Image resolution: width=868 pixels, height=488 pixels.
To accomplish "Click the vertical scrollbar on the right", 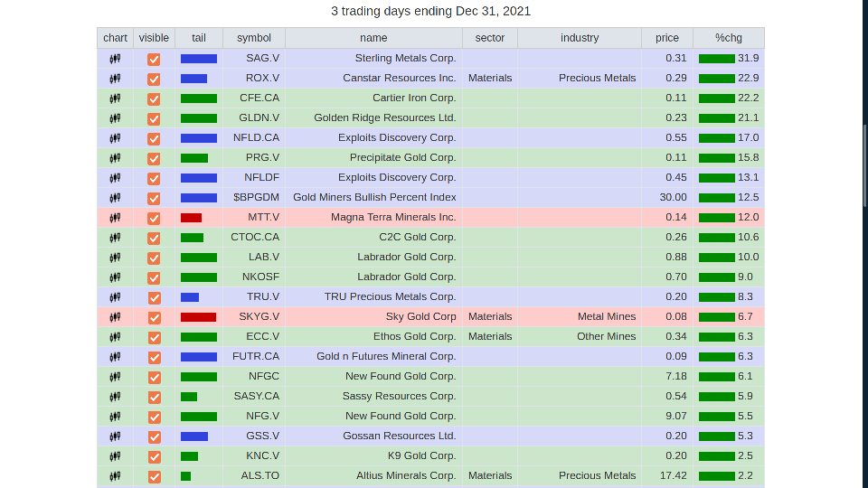I will tap(864, 181).
